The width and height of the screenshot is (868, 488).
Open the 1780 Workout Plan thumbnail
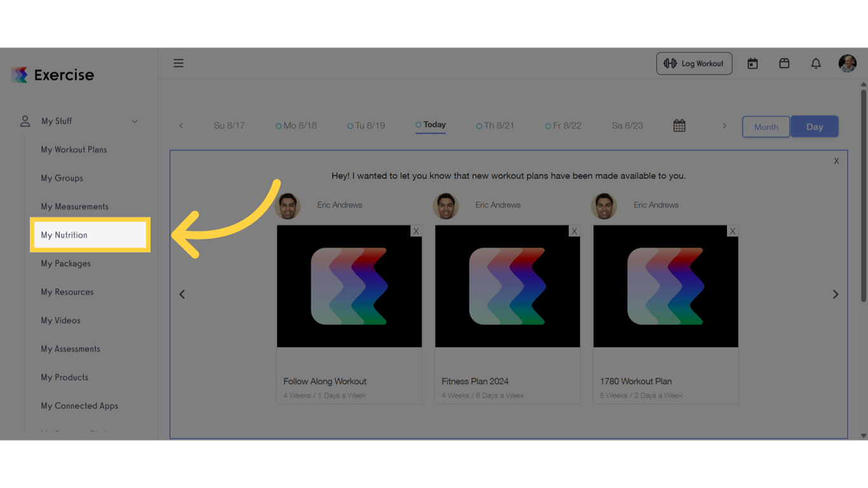click(666, 286)
